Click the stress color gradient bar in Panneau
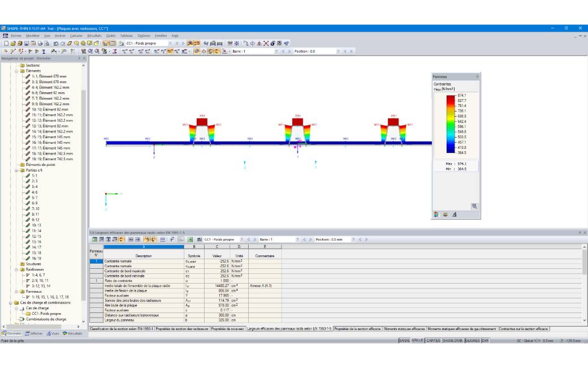This screenshot has width=588, height=368. point(451,124)
